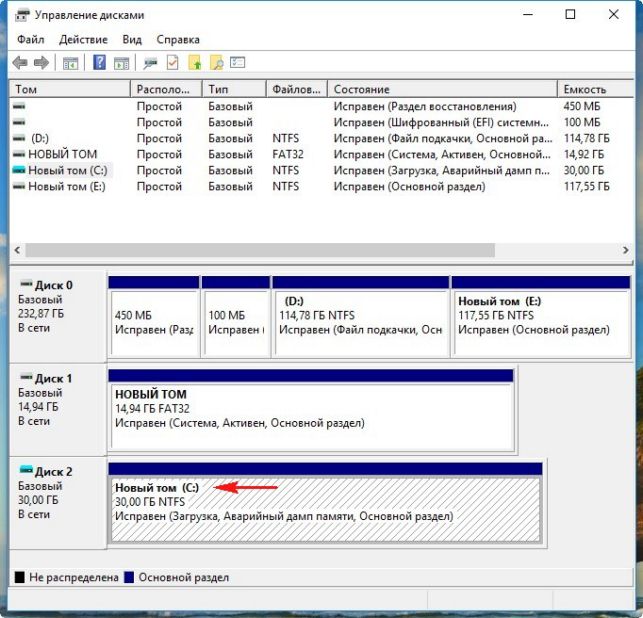Image resolution: width=643 pixels, height=618 pixels.
Task: Click the black Не распределена legend swatch
Action: 20,577
